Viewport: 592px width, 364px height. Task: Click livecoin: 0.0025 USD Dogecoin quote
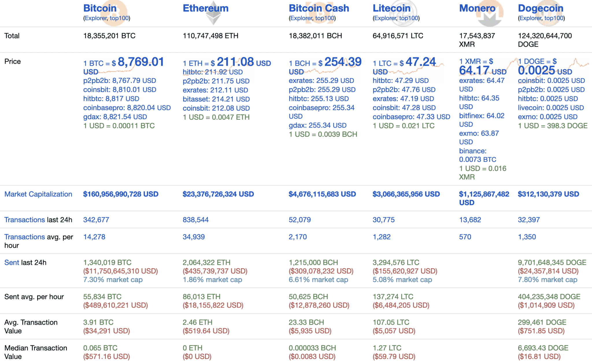coord(551,108)
